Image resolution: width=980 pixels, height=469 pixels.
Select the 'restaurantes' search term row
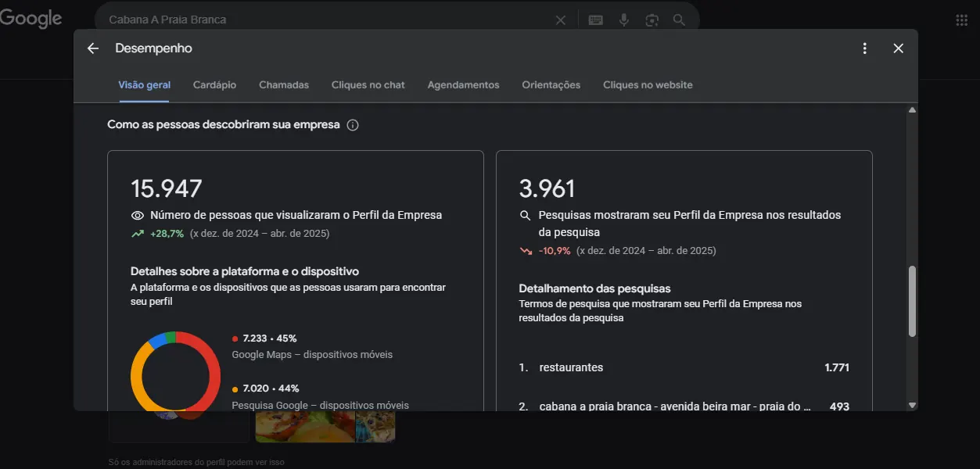[684, 367]
